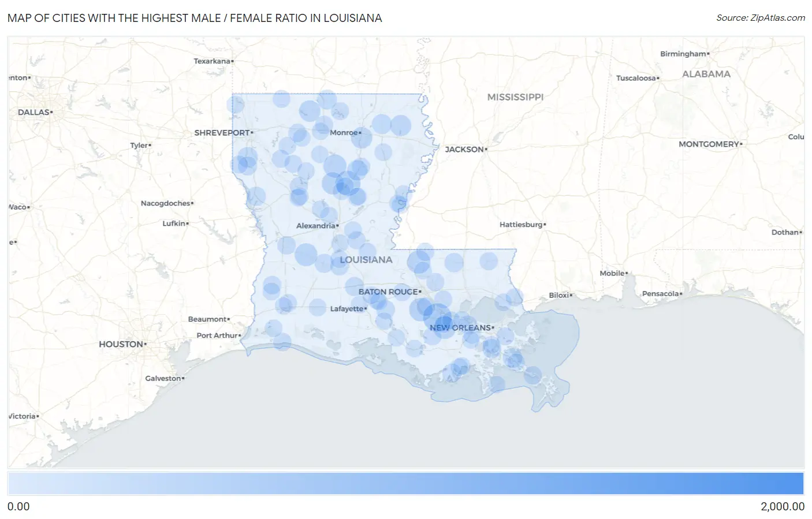Click the map title heading text
Image resolution: width=812 pixels, height=519 pixels.
point(195,18)
